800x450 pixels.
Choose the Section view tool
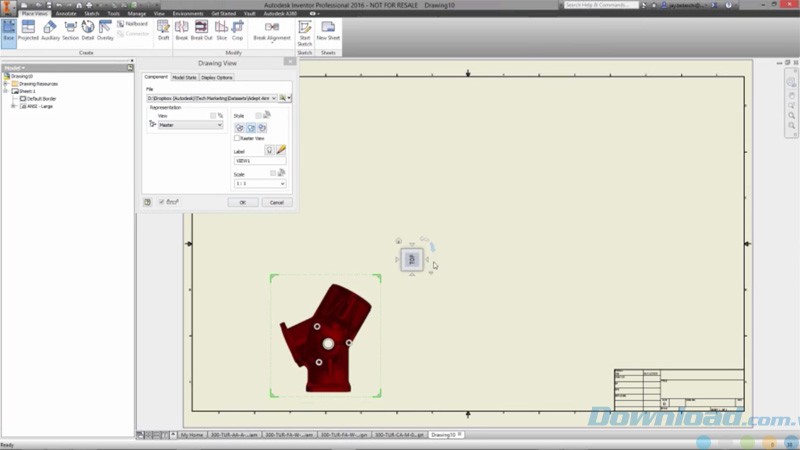pos(70,29)
